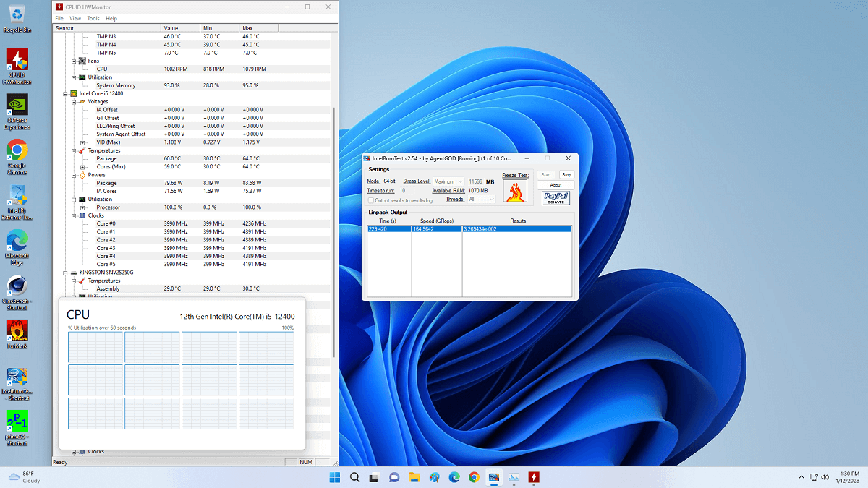Collapse the Clocks node
Image resolution: width=868 pixels, height=488 pixels.
[x=74, y=215]
